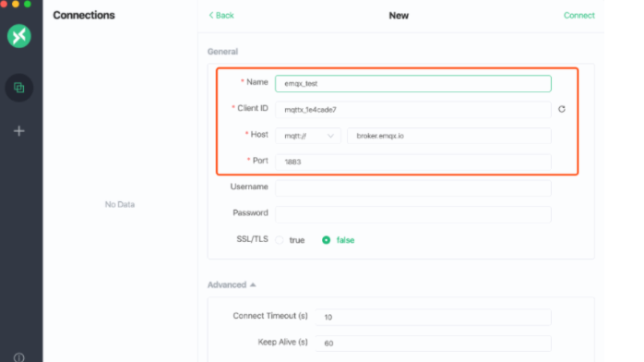The height and width of the screenshot is (362, 644).
Task: Edit the Connect Timeout field
Action: click(x=433, y=318)
